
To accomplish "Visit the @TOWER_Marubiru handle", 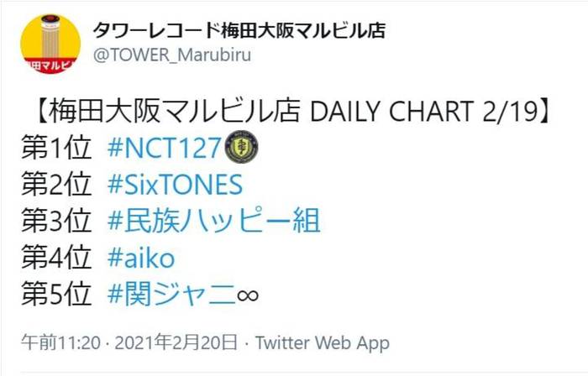I will [x=171, y=55].
